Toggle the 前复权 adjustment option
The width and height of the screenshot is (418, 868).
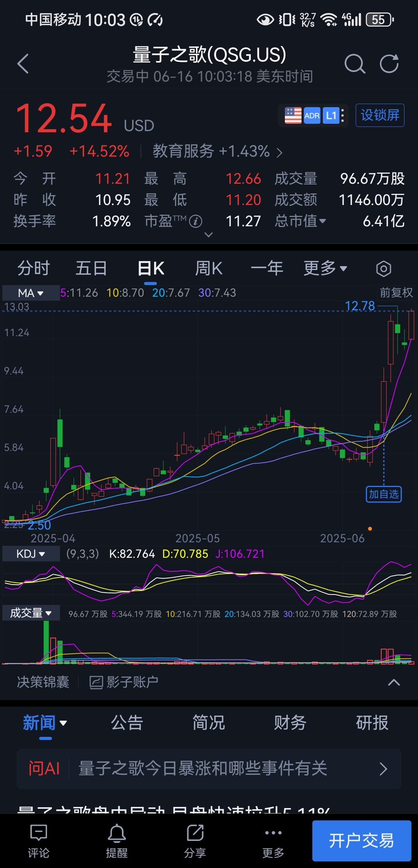pos(396,292)
